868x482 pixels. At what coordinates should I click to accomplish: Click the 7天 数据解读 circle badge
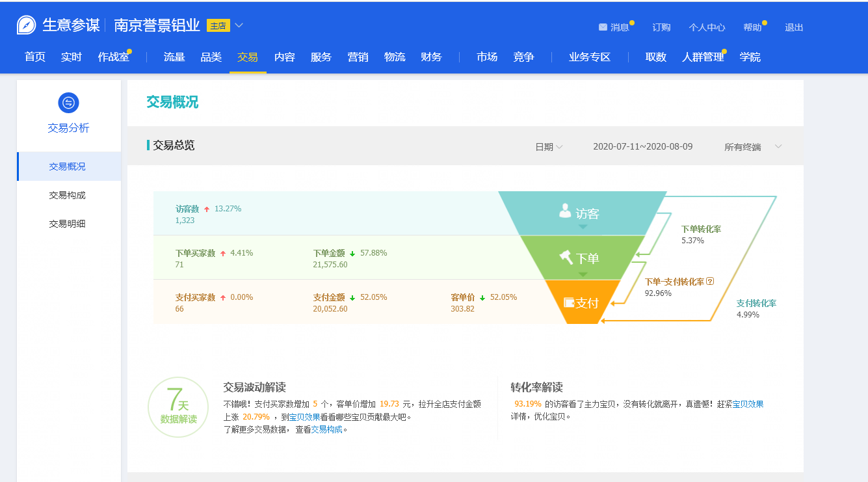pos(178,407)
